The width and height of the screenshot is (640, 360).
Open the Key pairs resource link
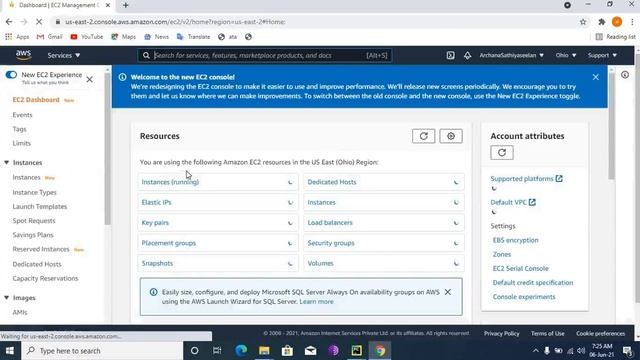(155, 223)
